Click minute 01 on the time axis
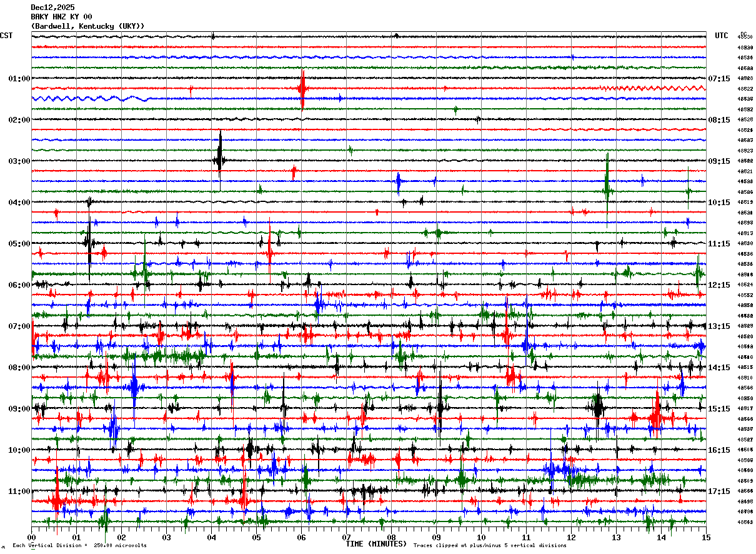 pyautogui.click(x=76, y=537)
